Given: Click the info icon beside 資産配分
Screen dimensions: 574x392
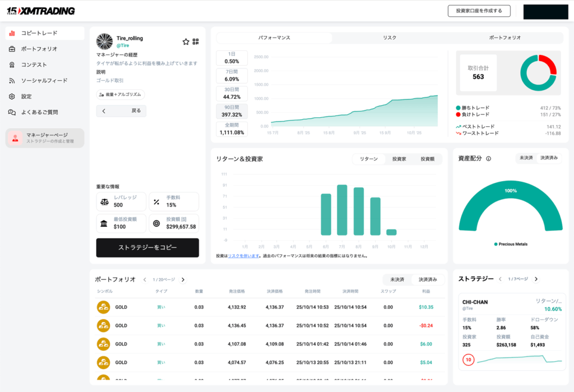Looking at the screenshot, I should (489, 159).
